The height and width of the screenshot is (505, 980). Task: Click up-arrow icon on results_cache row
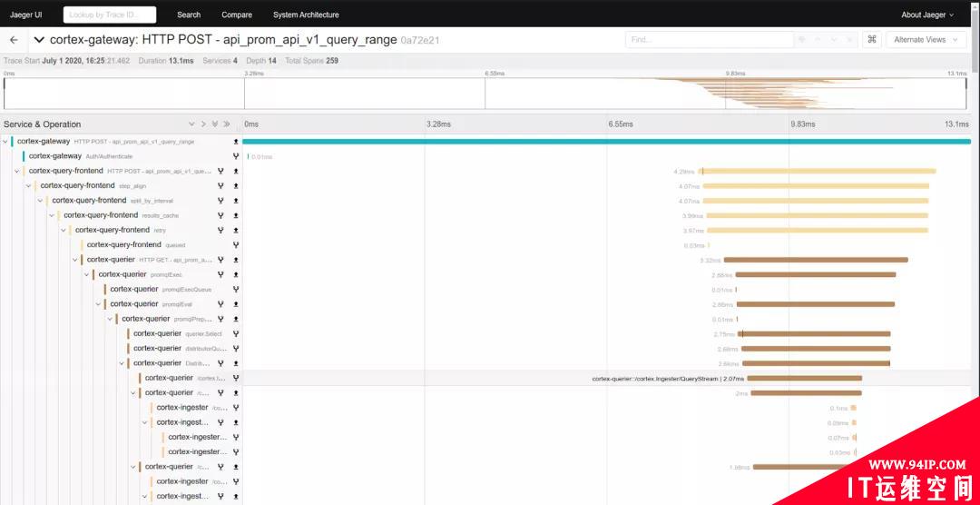pyautogui.click(x=236, y=215)
